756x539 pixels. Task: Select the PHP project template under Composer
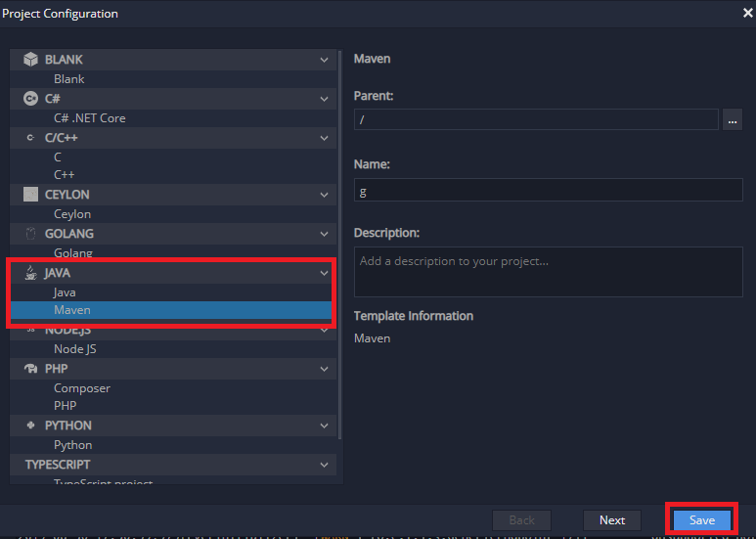click(x=173, y=405)
